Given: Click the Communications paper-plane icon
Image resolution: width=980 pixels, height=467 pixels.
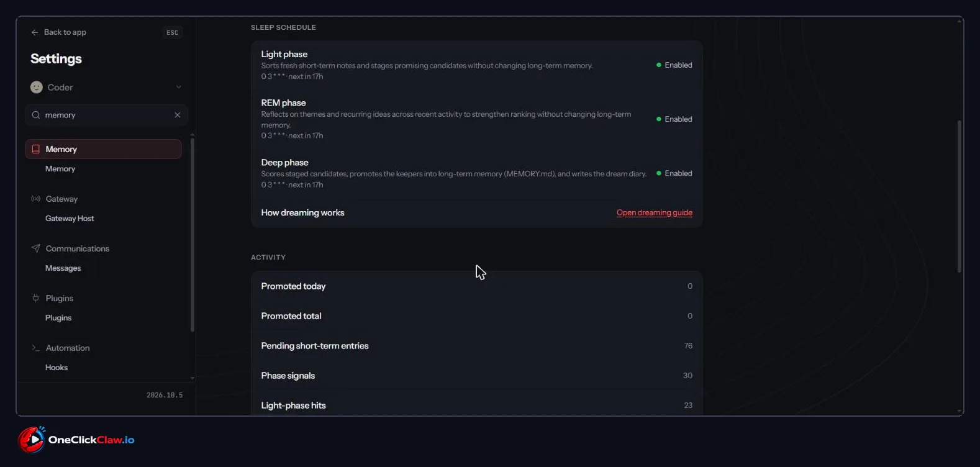Looking at the screenshot, I should point(36,248).
